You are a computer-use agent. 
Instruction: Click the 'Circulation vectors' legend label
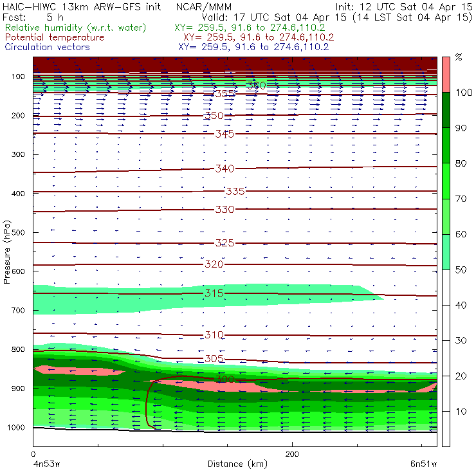pyautogui.click(x=47, y=47)
